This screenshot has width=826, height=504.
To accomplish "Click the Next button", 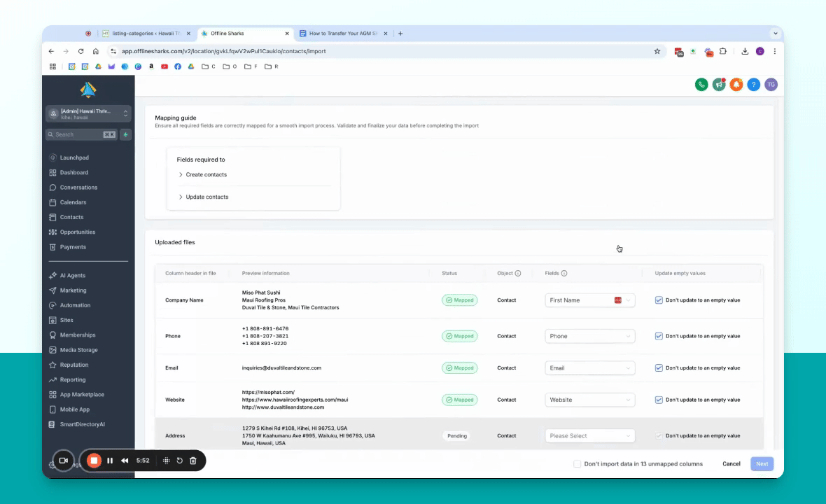I will (x=762, y=464).
